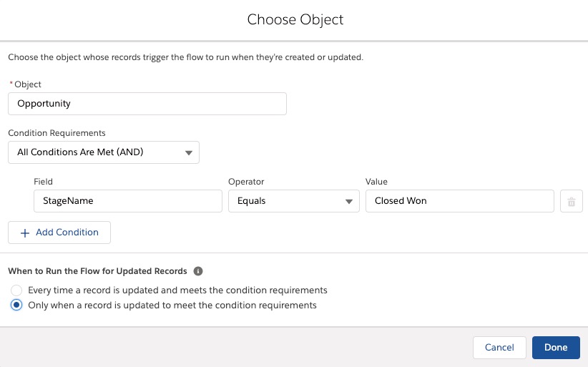The height and width of the screenshot is (367, 588).
Task: Delete the StageName condition with trash icon
Action: pos(571,201)
